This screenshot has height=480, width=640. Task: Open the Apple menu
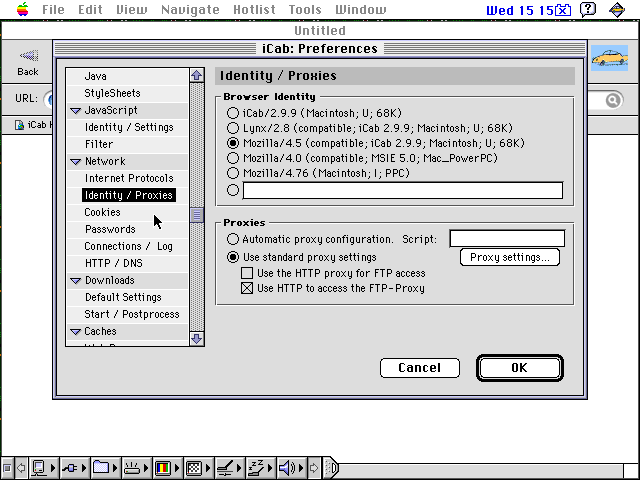tap(22, 9)
